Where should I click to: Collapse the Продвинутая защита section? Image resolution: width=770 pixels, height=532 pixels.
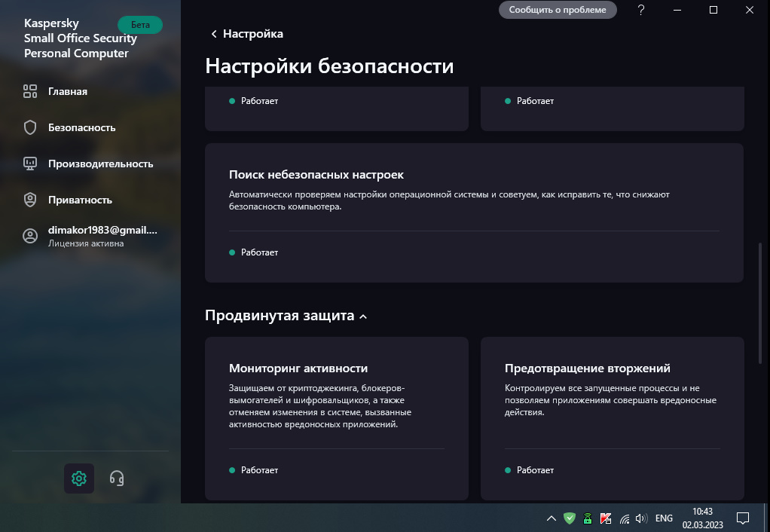pos(363,316)
